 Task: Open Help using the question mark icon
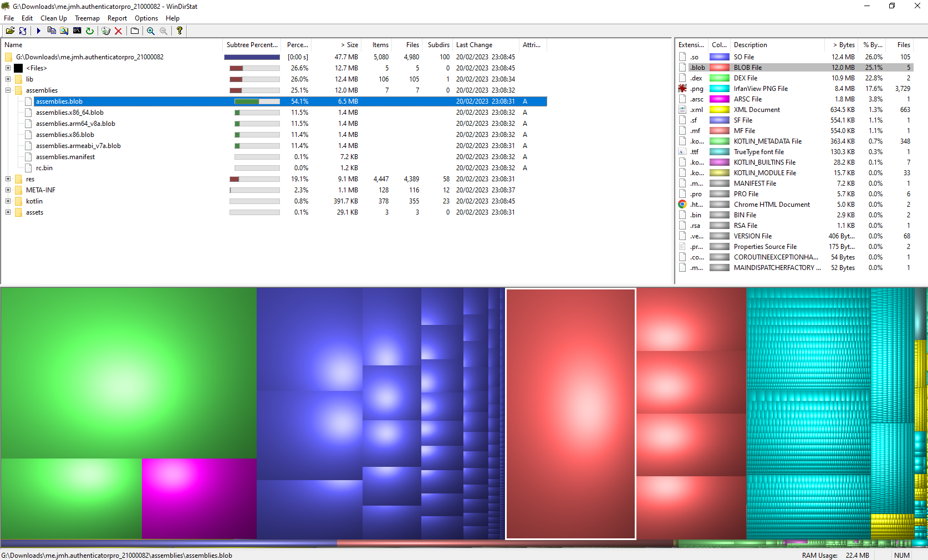tap(179, 31)
